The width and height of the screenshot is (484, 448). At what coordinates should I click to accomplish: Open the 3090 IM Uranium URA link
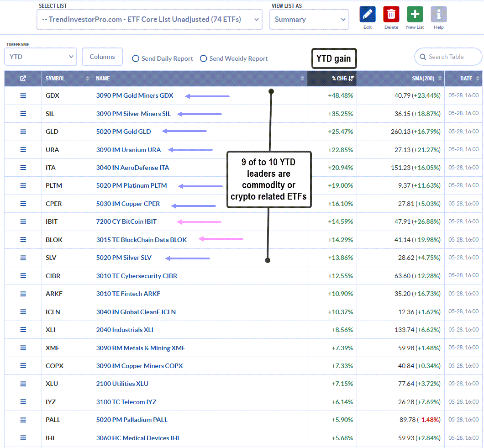tap(128, 150)
